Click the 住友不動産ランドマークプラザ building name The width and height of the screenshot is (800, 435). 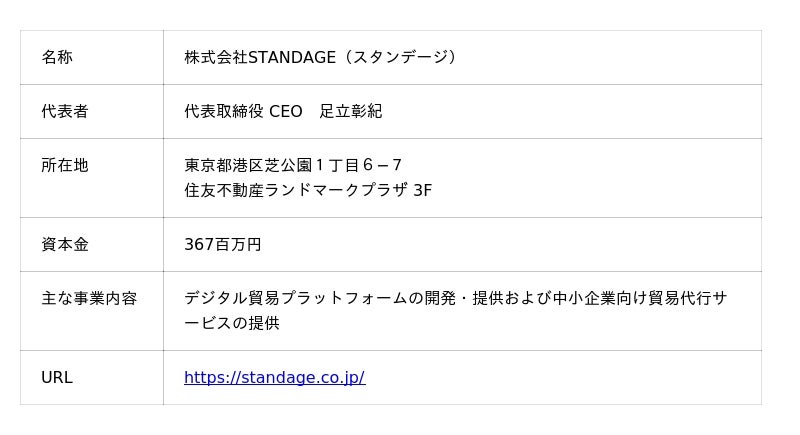click(x=295, y=190)
